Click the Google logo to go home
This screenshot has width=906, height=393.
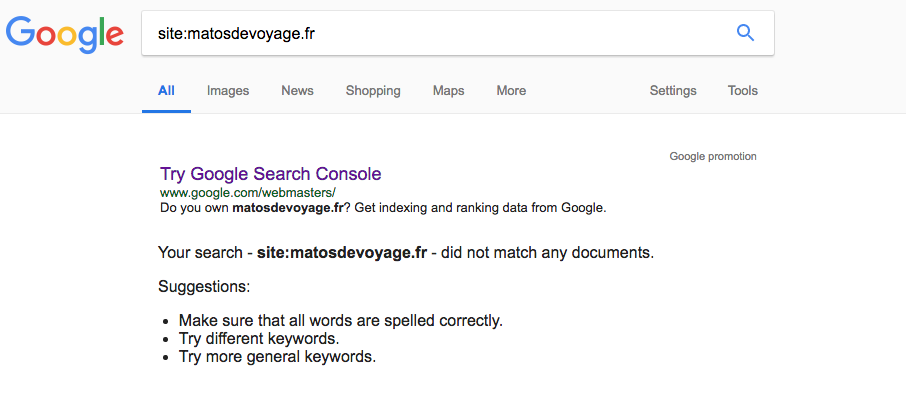[x=65, y=34]
